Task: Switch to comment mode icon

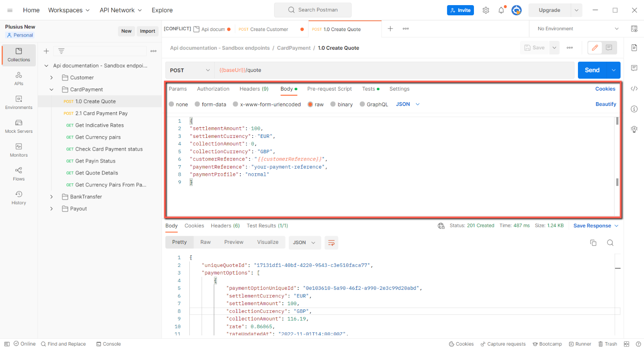Action: [609, 48]
